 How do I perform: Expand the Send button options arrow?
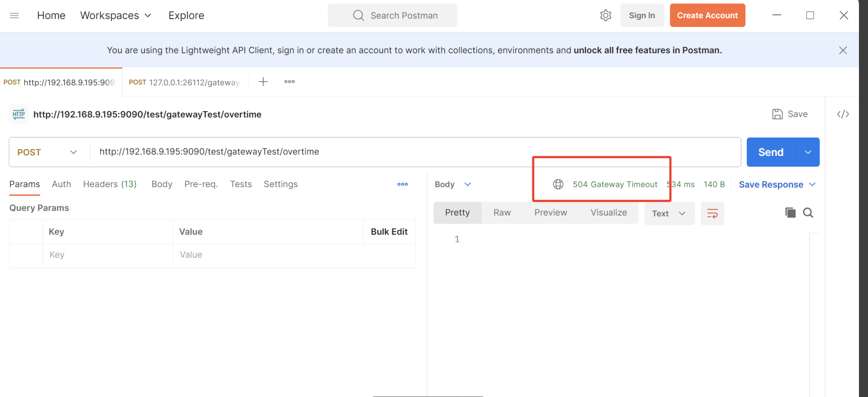click(x=808, y=152)
